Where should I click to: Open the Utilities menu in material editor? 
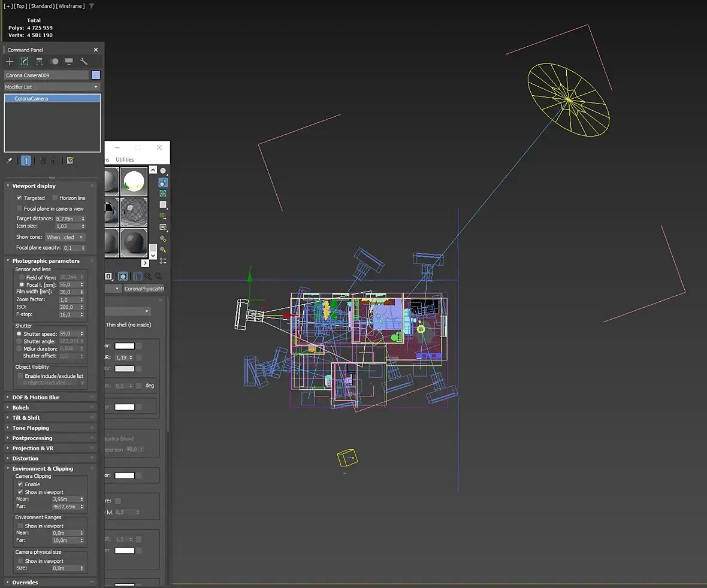pos(125,159)
